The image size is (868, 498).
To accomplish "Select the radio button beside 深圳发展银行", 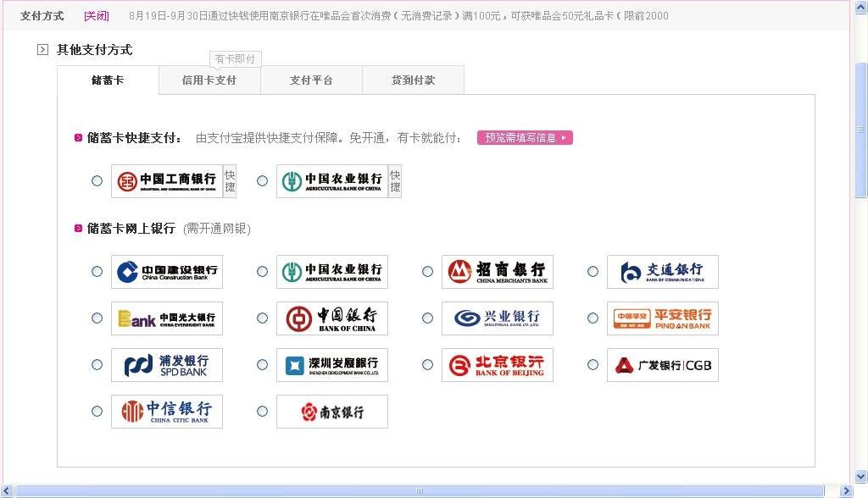I will (262, 364).
